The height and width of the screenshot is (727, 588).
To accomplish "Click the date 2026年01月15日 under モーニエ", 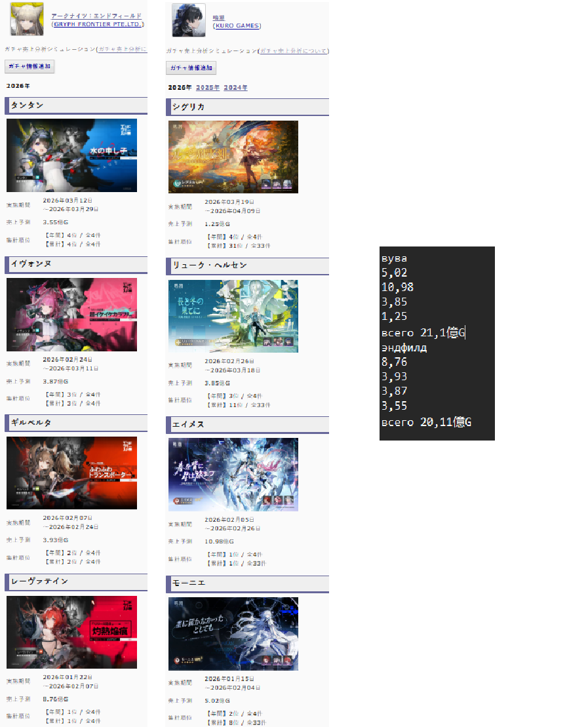I will pyautogui.click(x=229, y=679).
